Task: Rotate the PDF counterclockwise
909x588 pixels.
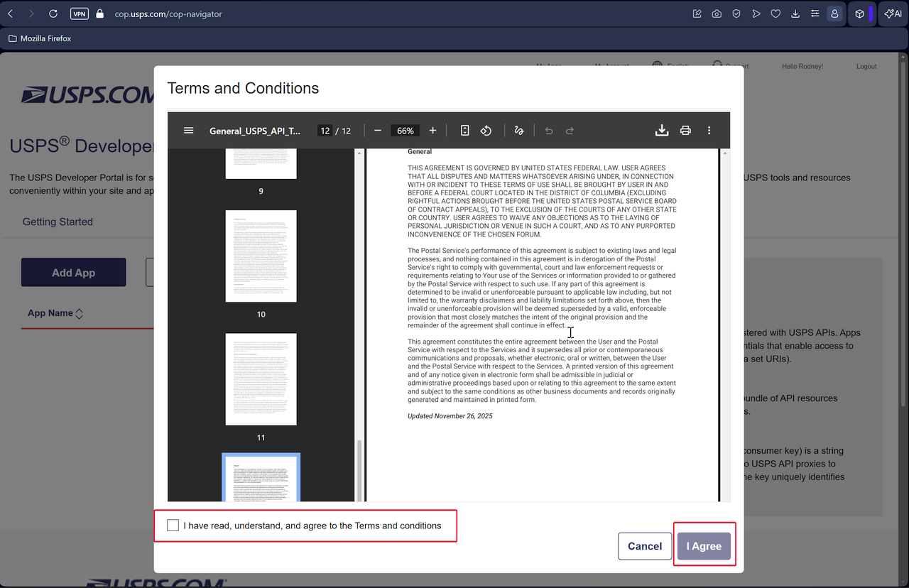Action: [x=486, y=131]
